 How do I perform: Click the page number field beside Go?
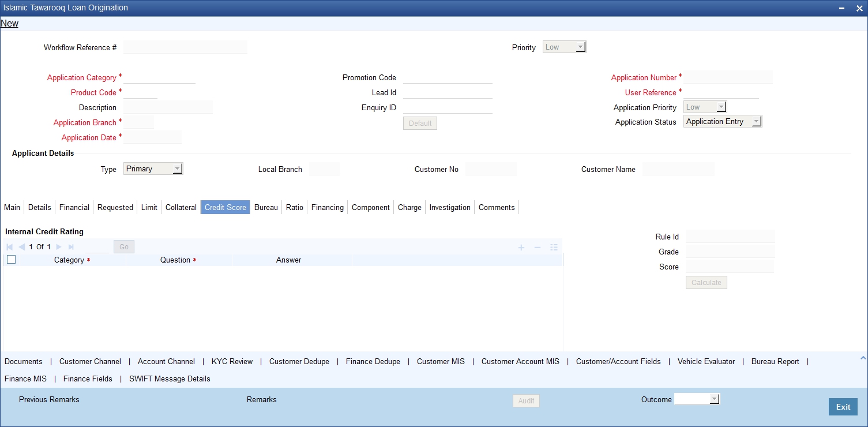pyautogui.click(x=97, y=247)
